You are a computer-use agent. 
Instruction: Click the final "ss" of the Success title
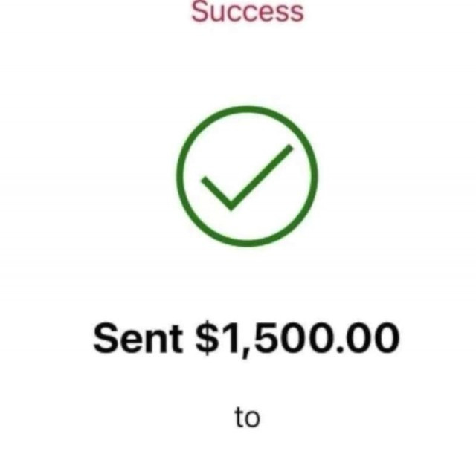[290, 14]
